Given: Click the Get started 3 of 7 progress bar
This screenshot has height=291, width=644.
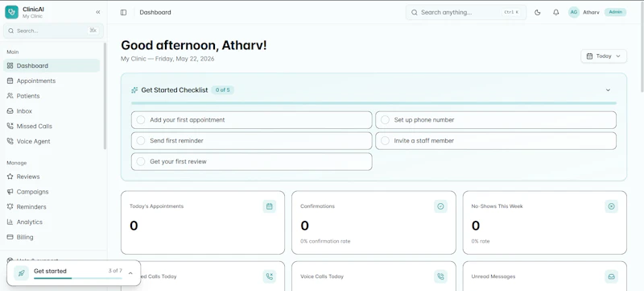Looking at the screenshot, I should [x=78, y=278].
